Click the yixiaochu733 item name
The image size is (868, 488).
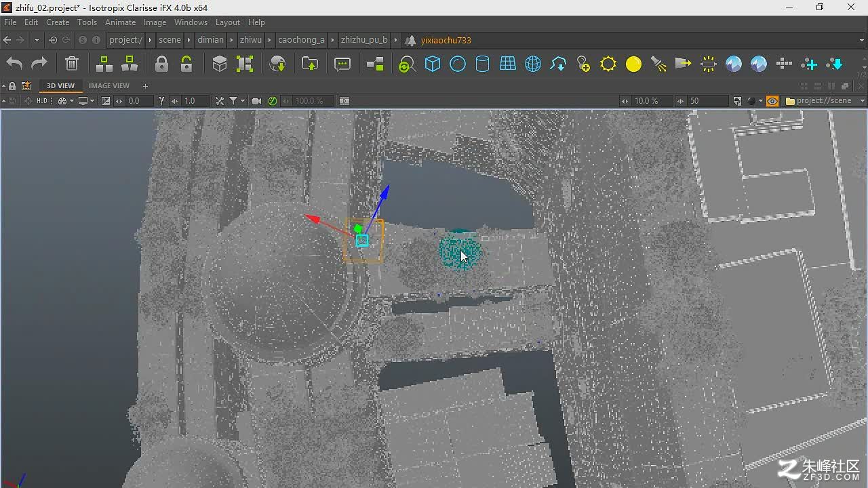click(446, 40)
